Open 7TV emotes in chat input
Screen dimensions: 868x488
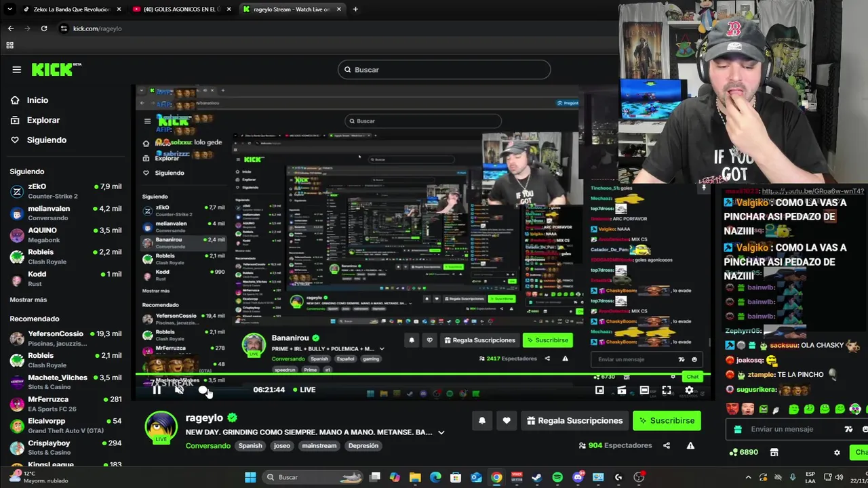pyautogui.click(x=848, y=429)
